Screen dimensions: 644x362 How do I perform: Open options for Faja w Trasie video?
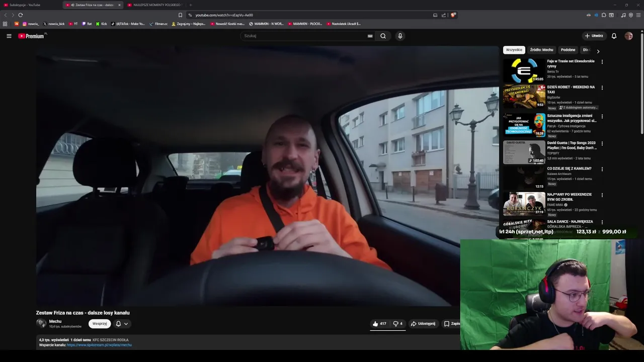coord(602,62)
